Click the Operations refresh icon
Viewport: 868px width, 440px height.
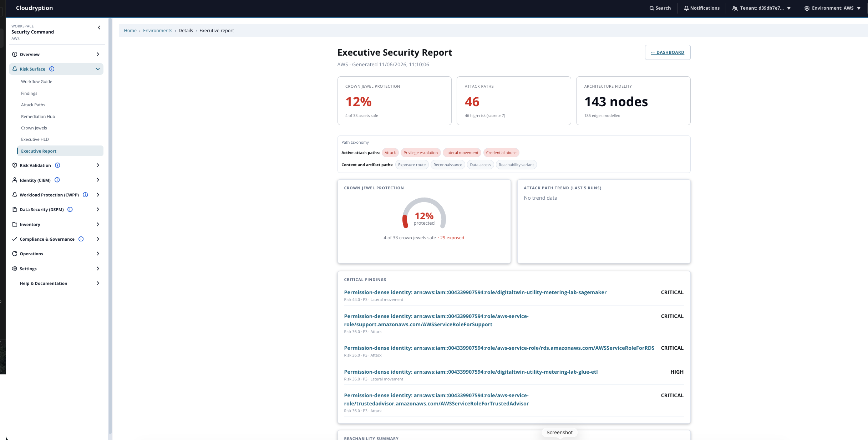point(15,254)
